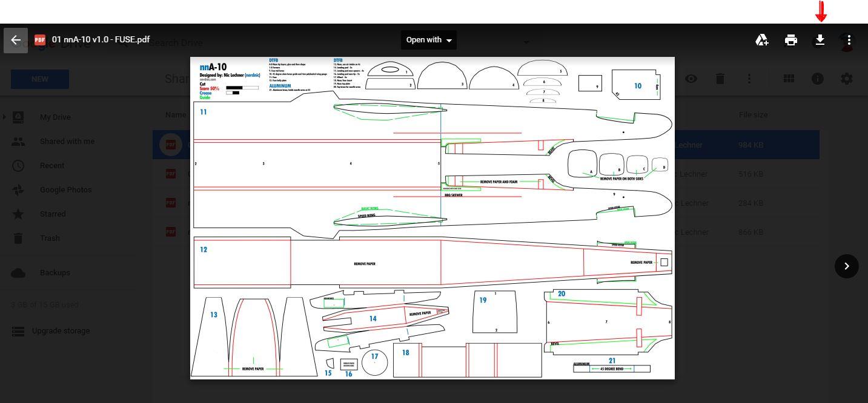This screenshot has height=403, width=868.
Task: Toggle the details info panel icon
Action: 818,79
